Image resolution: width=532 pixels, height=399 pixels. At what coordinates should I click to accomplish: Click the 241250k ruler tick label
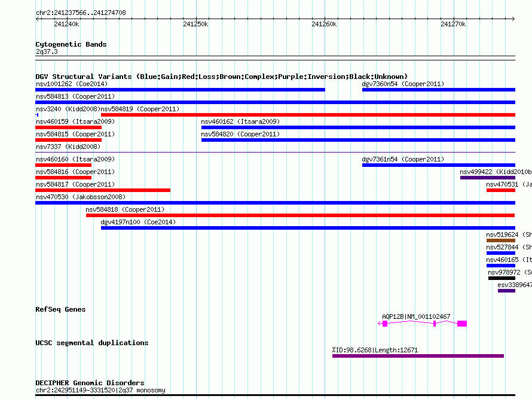(x=195, y=24)
